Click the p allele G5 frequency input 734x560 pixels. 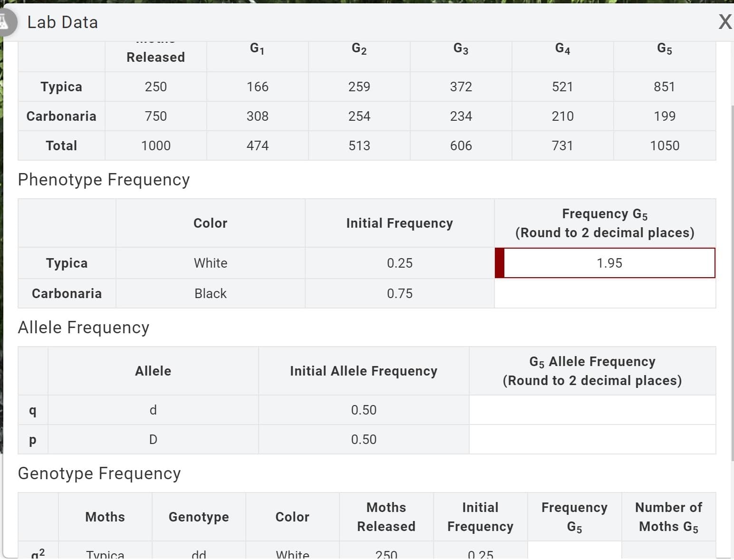tap(592, 439)
